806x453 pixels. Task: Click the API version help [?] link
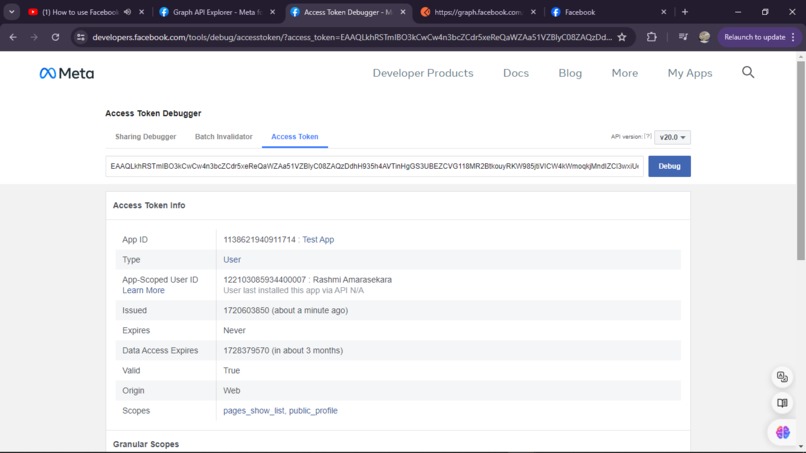click(648, 136)
